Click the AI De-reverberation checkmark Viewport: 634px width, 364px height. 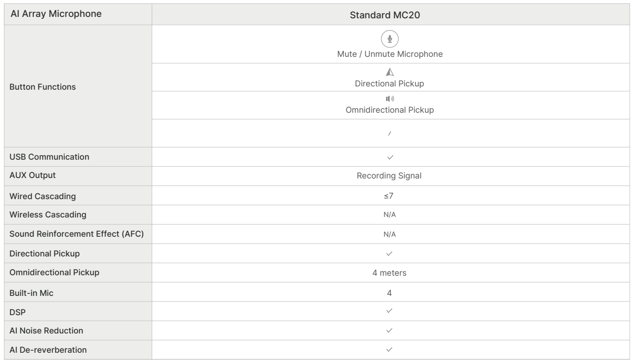click(390, 349)
